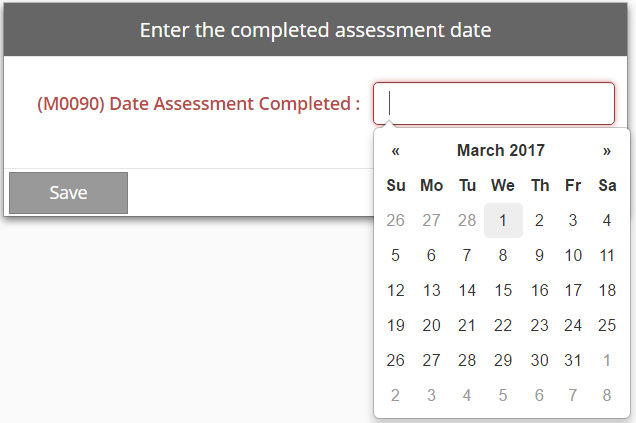Focus the Date Assessment Completed input field
The width and height of the screenshot is (636, 423).
494,103
